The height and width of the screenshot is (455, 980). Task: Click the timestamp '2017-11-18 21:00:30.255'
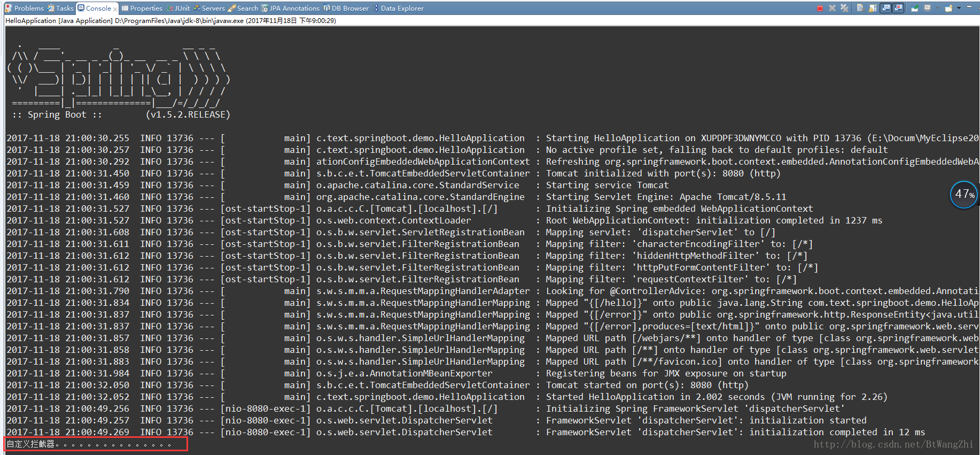[x=68, y=138]
